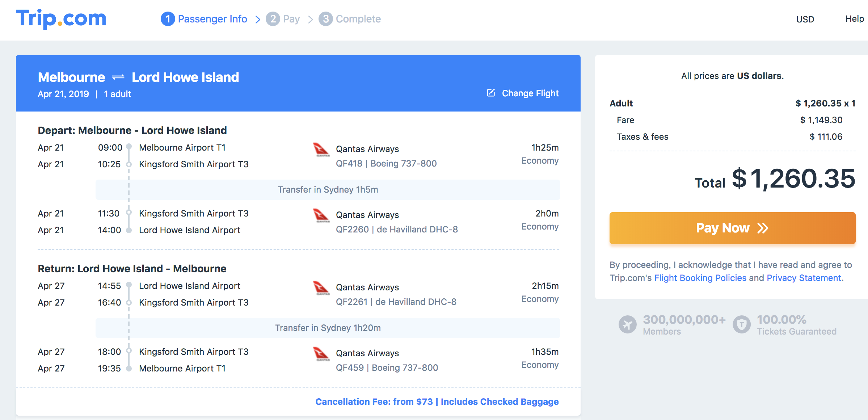Open the USD currency selector
Screen dimensions: 868x420
coord(805,19)
